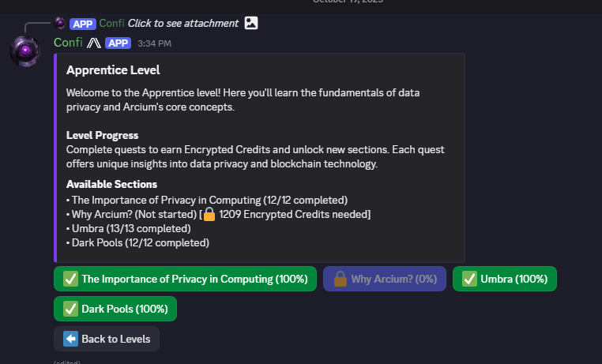Click 'Dark Pools (12/12 completed)' list line

pos(137,242)
